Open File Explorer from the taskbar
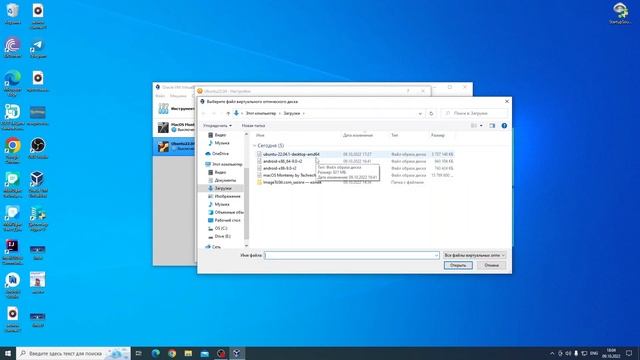The width and height of the screenshot is (640, 360). 188,353
